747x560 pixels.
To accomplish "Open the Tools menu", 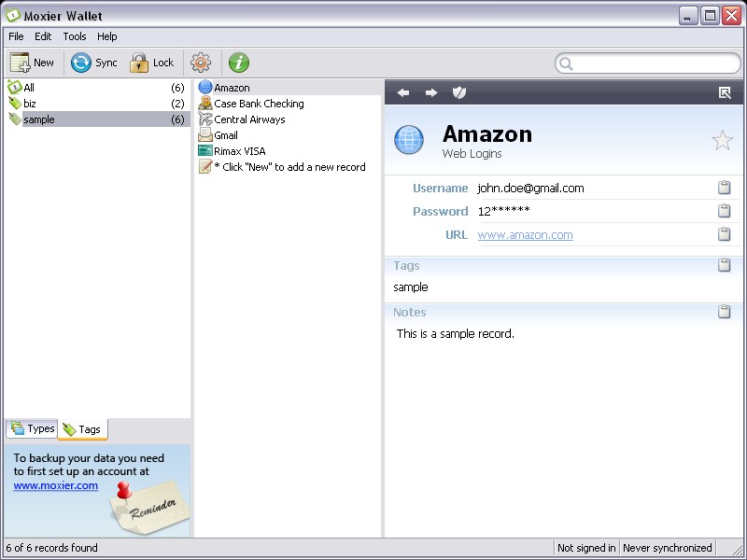I will tap(75, 36).
